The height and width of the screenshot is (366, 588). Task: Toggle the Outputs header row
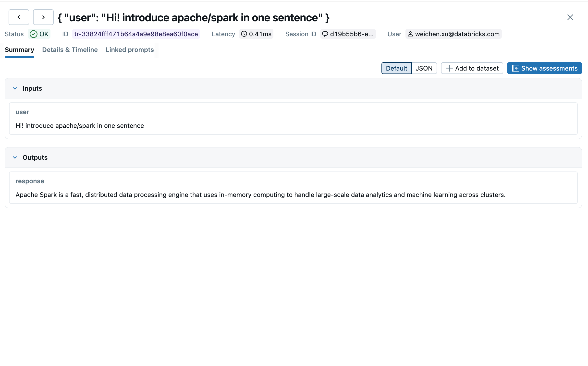pyautogui.click(x=293, y=158)
